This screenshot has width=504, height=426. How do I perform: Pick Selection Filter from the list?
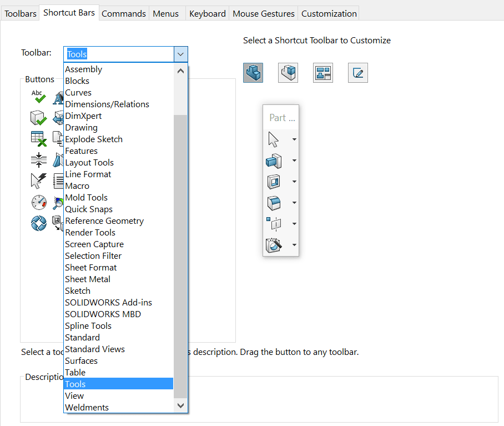pos(119,255)
